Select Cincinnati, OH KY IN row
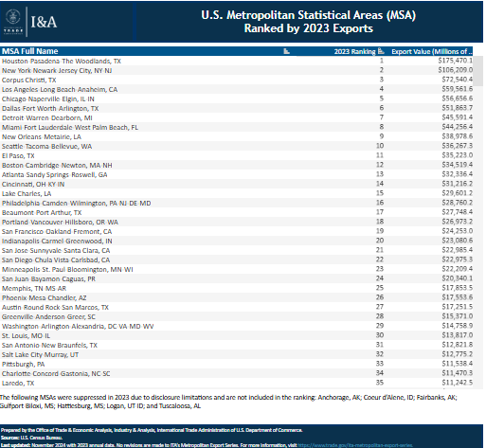 click(237, 184)
